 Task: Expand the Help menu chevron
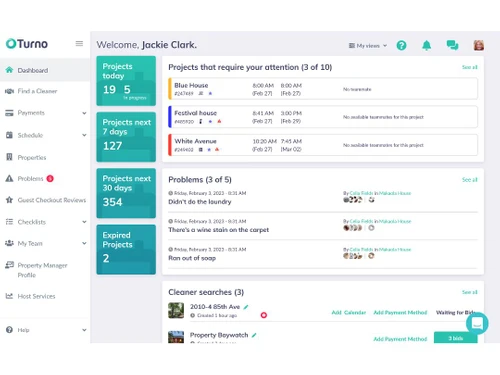(84, 330)
